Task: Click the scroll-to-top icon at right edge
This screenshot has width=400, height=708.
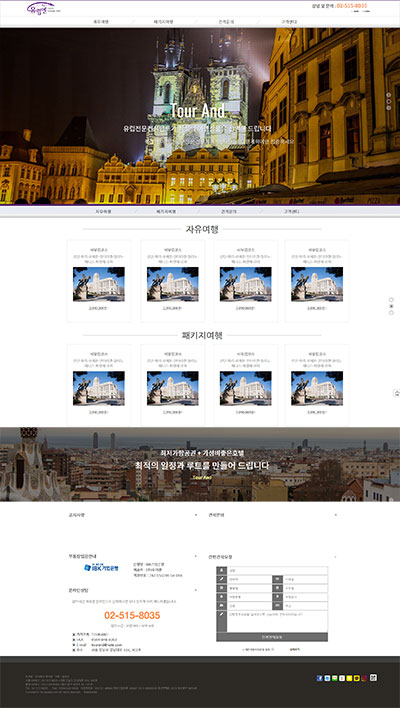Action: click(396, 393)
